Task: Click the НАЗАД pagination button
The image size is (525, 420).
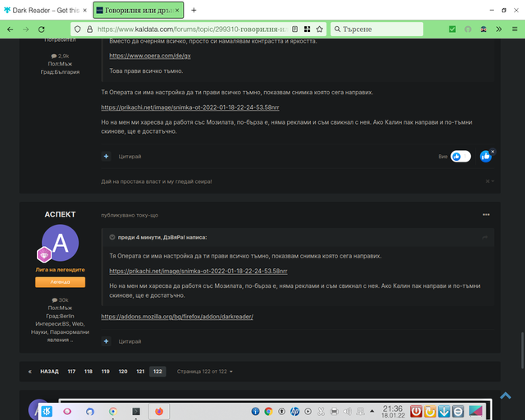Action: click(49, 372)
